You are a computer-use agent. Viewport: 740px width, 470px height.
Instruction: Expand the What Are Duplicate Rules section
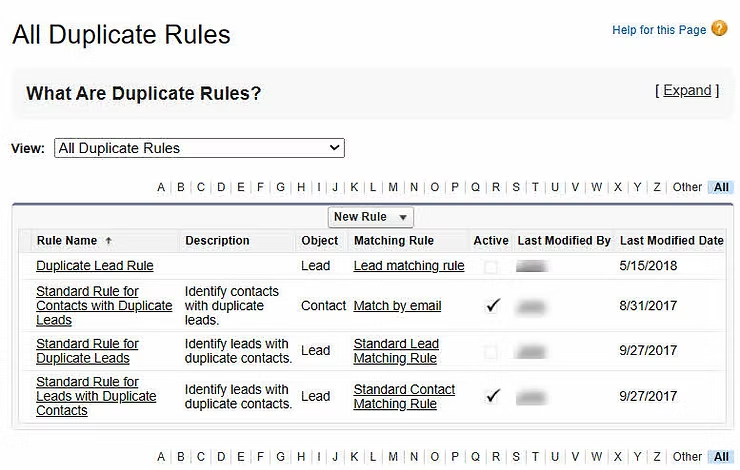(687, 90)
